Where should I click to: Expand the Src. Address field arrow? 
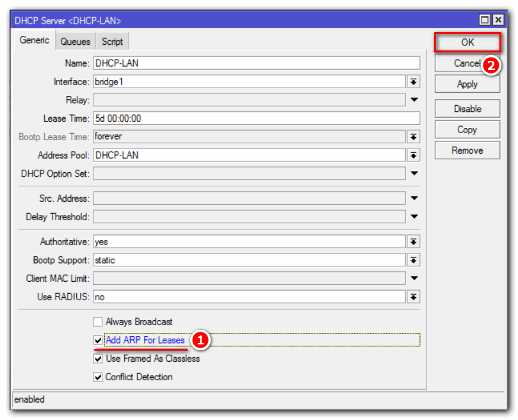tap(414, 198)
